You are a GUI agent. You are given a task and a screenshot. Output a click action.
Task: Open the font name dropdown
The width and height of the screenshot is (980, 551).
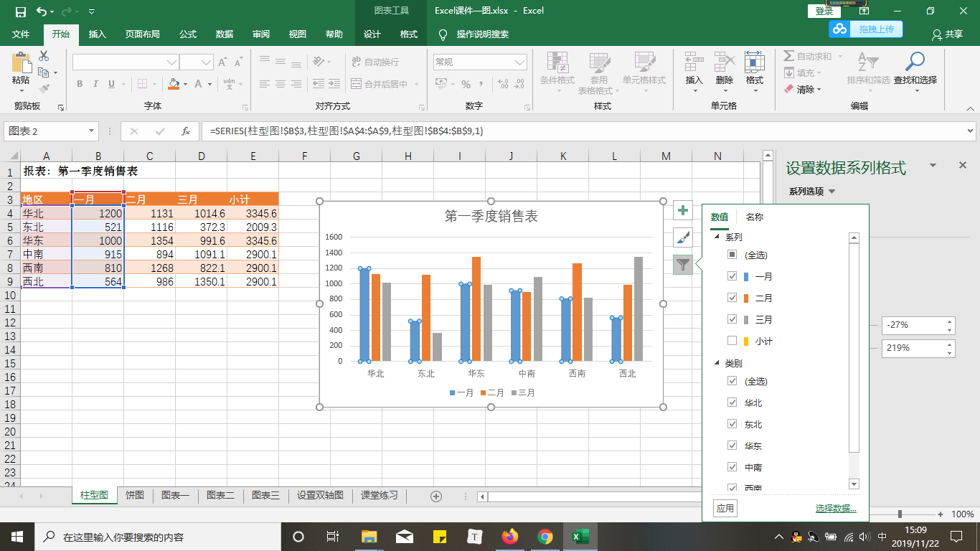171,62
